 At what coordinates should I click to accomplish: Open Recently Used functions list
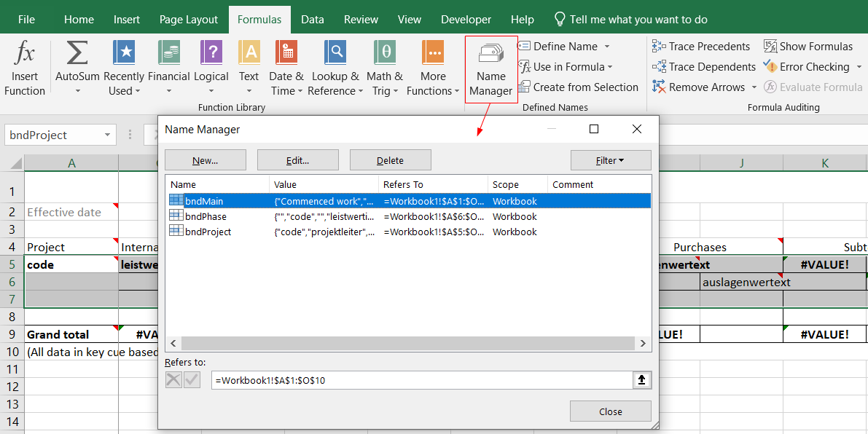[x=124, y=54]
